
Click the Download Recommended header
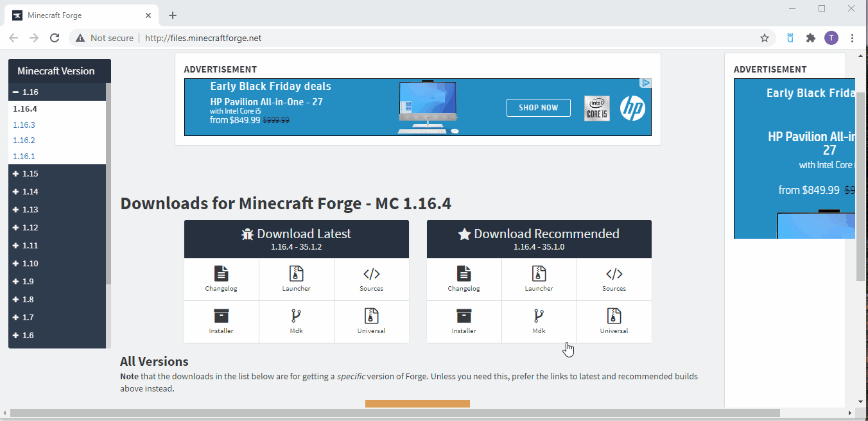[539, 239]
